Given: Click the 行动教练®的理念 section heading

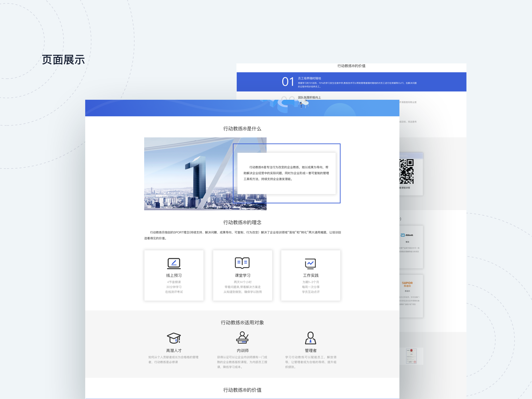Looking at the screenshot, I should point(242,222).
